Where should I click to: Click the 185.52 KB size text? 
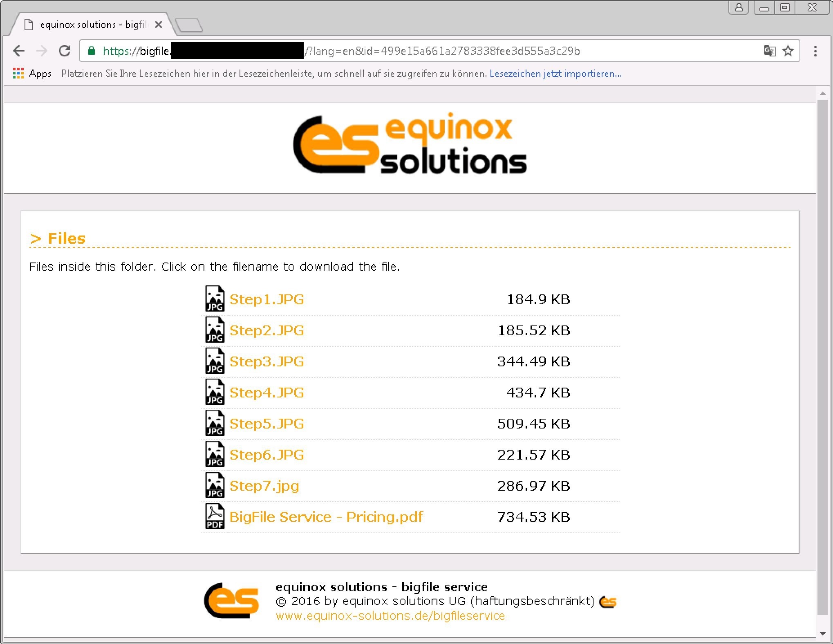[533, 330]
